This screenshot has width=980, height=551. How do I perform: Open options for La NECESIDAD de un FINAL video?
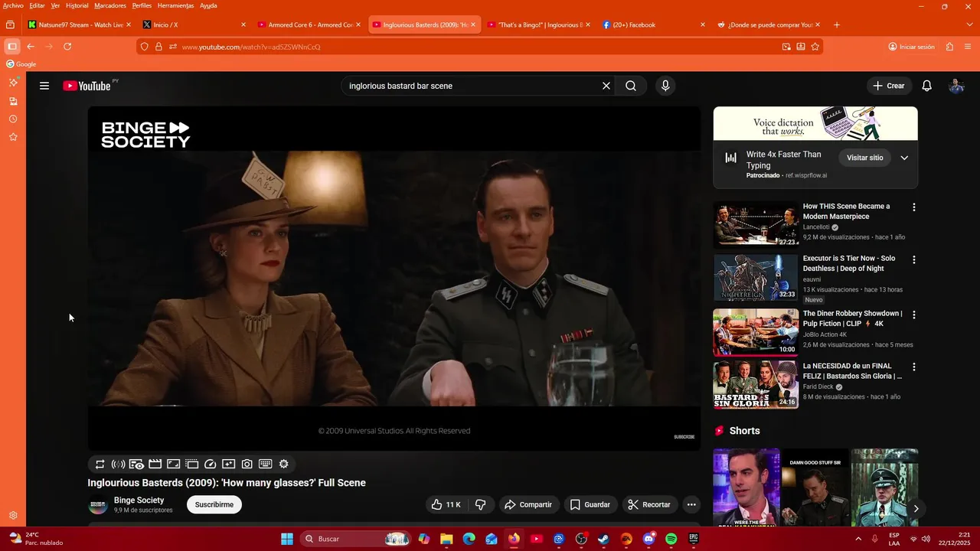coord(913,367)
